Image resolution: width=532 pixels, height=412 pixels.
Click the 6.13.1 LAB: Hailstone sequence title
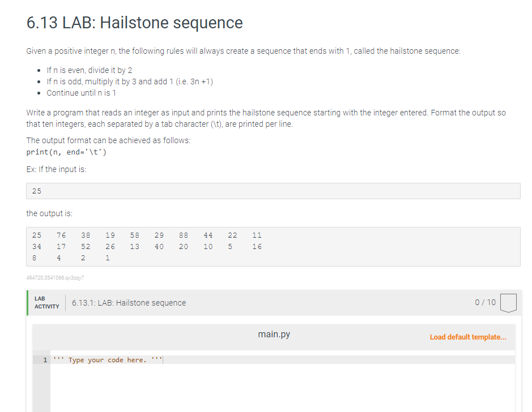point(129,302)
